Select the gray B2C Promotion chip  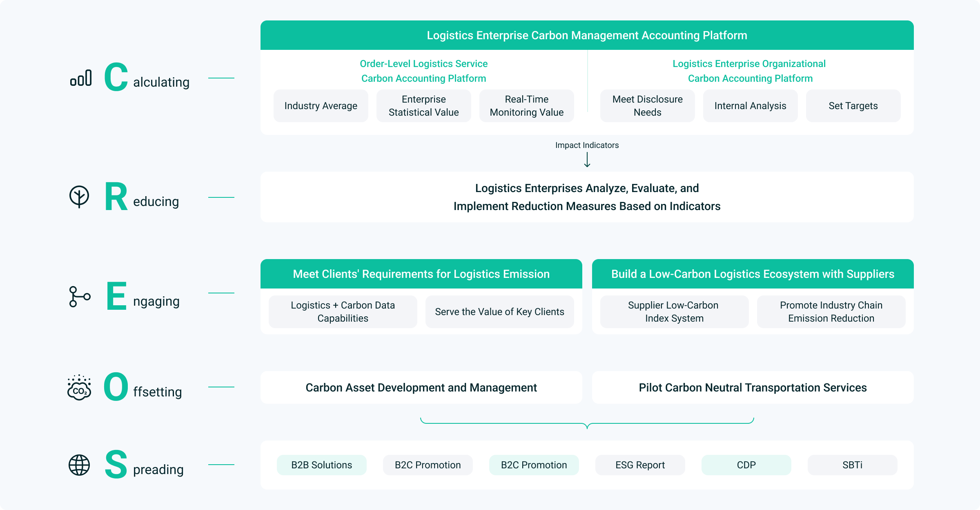pyautogui.click(x=428, y=465)
